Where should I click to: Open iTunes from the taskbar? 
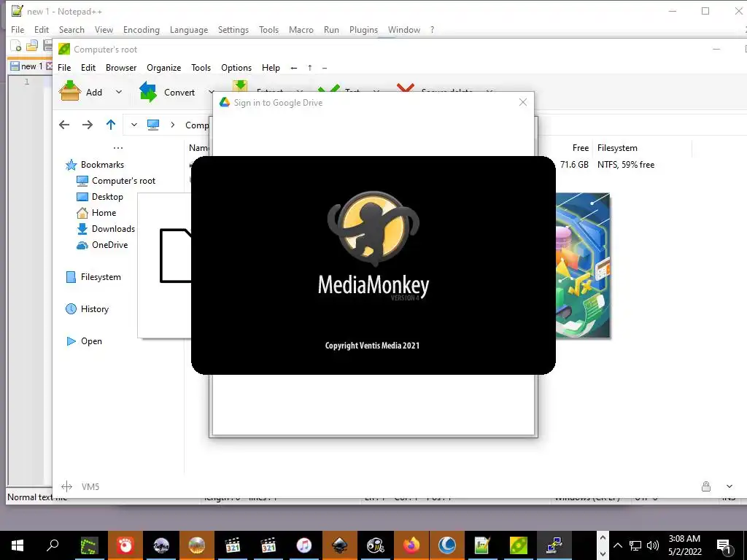(304, 545)
